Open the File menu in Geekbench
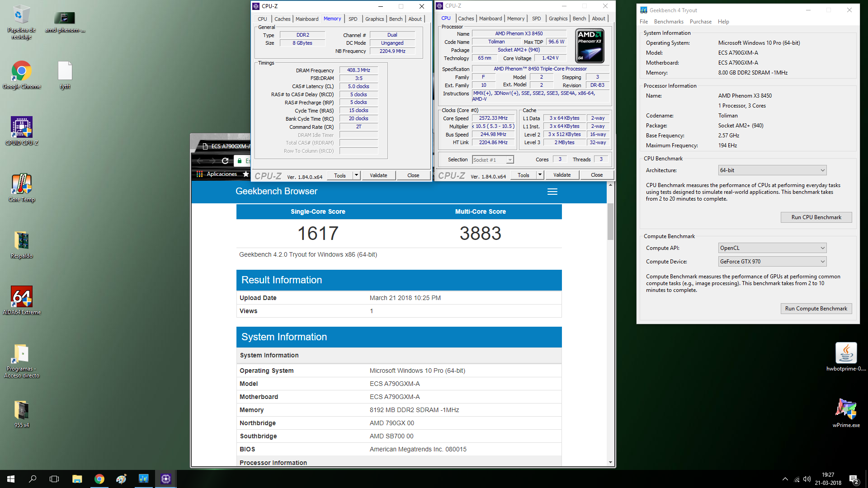This screenshot has width=868, height=488. point(644,22)
